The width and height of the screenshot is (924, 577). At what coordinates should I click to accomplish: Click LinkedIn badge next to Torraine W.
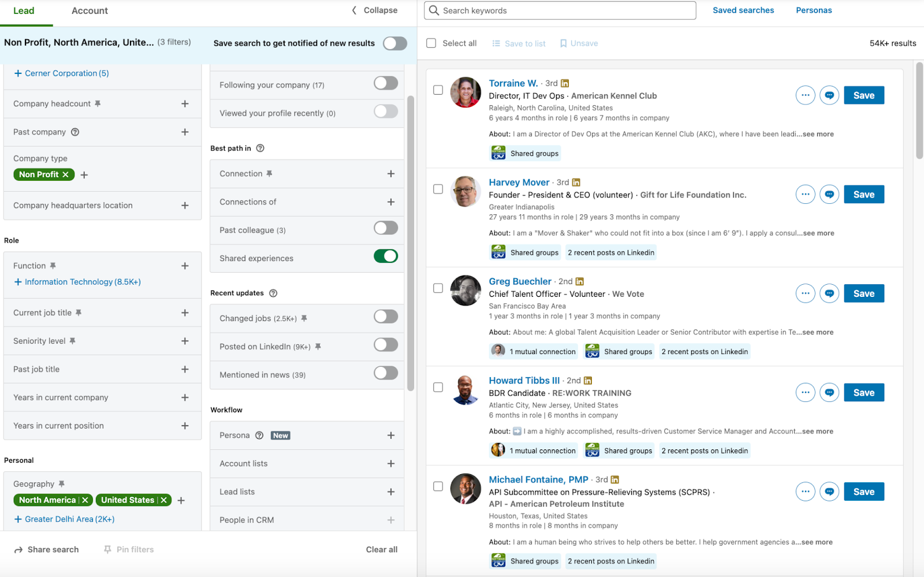click(x=565, y=83)
